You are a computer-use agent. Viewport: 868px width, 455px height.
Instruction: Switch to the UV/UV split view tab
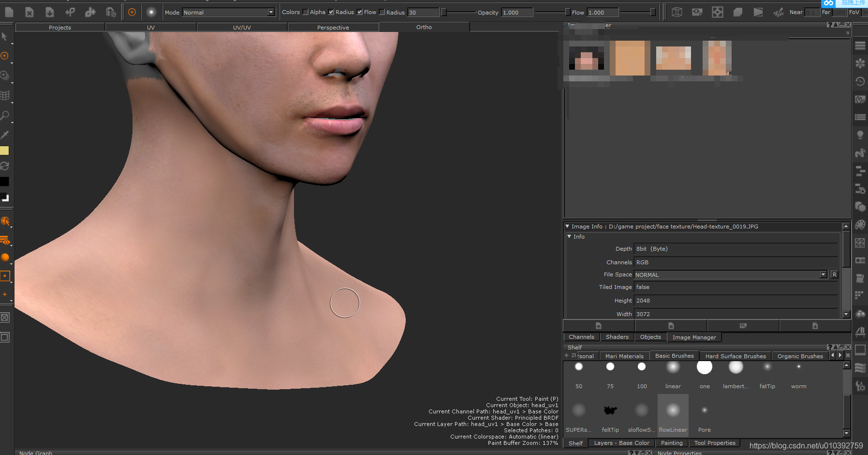point(242,28)
